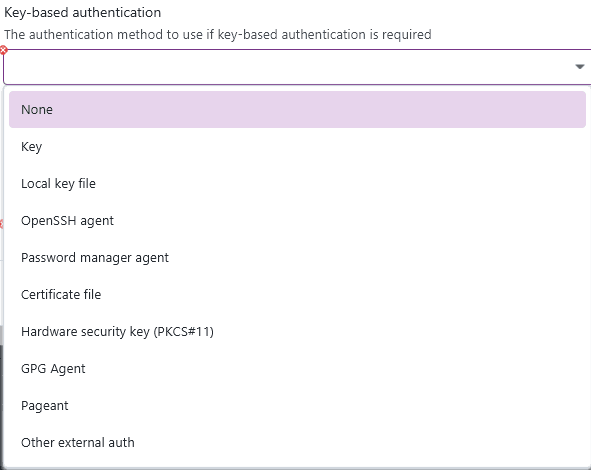Choose Password manager agent
The image size is (591, 470).
click(297, 257)
